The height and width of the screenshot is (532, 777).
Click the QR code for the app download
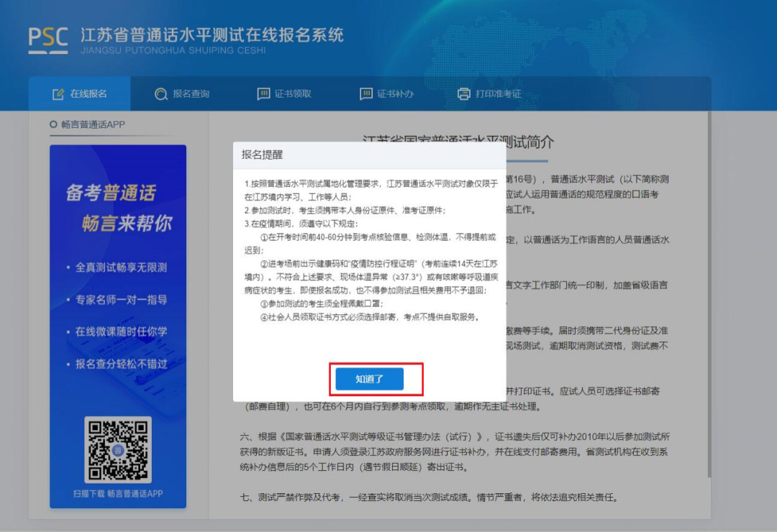pos(118,449)
